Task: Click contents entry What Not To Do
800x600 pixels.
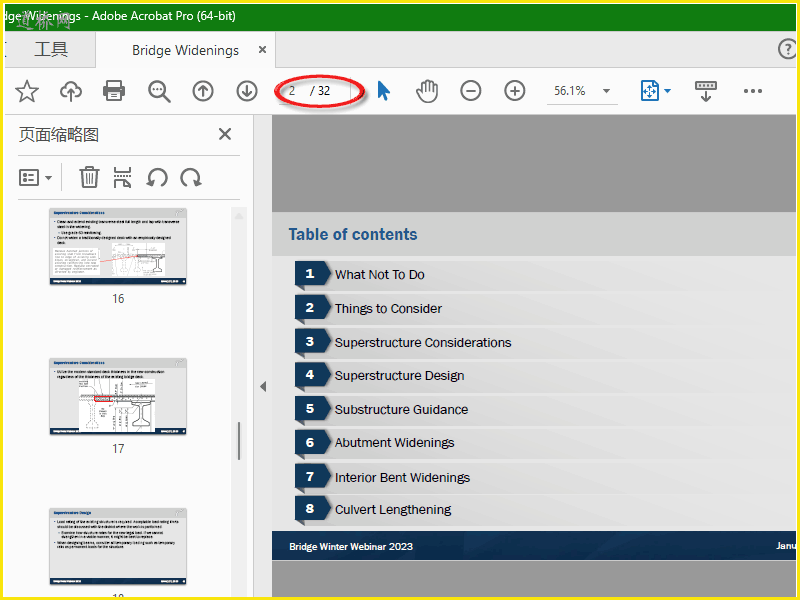Action: [x=380, y=274]
